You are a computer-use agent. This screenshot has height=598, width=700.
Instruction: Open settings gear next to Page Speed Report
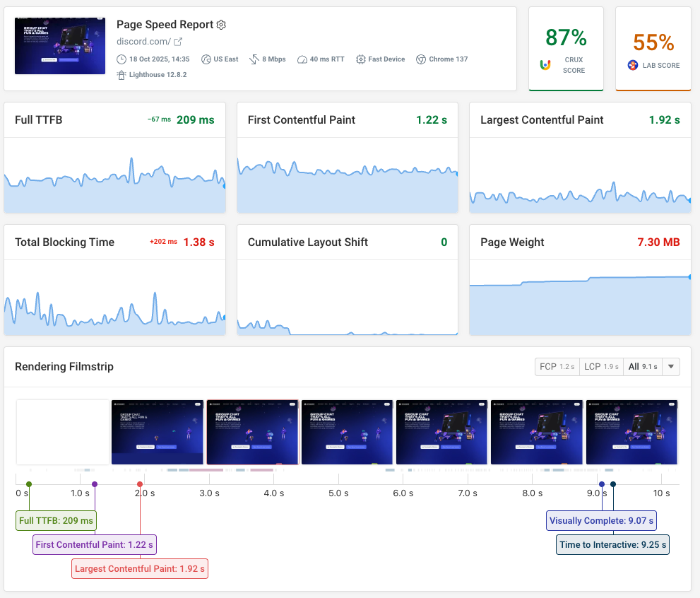click(221, 25)
